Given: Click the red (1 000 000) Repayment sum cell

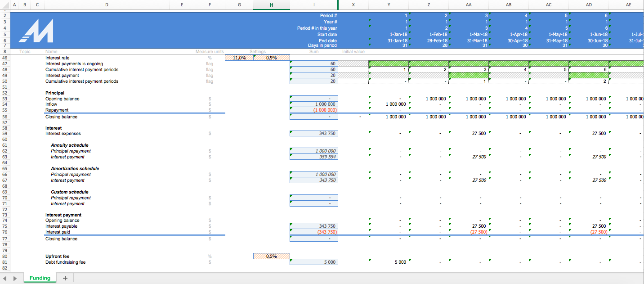Looking at the screenshot, I should coord(313,110).
